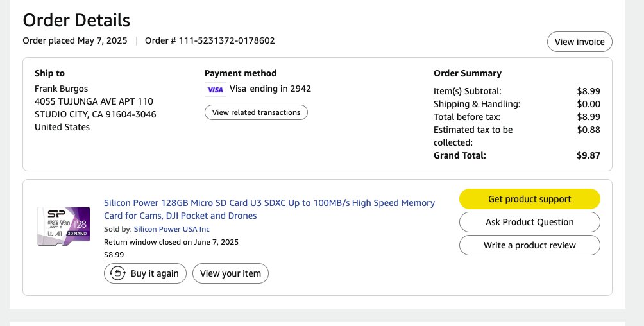Viewport: 644px width, 326px height.
Task: Click the Order Details heading
Action: coord(76,20)
